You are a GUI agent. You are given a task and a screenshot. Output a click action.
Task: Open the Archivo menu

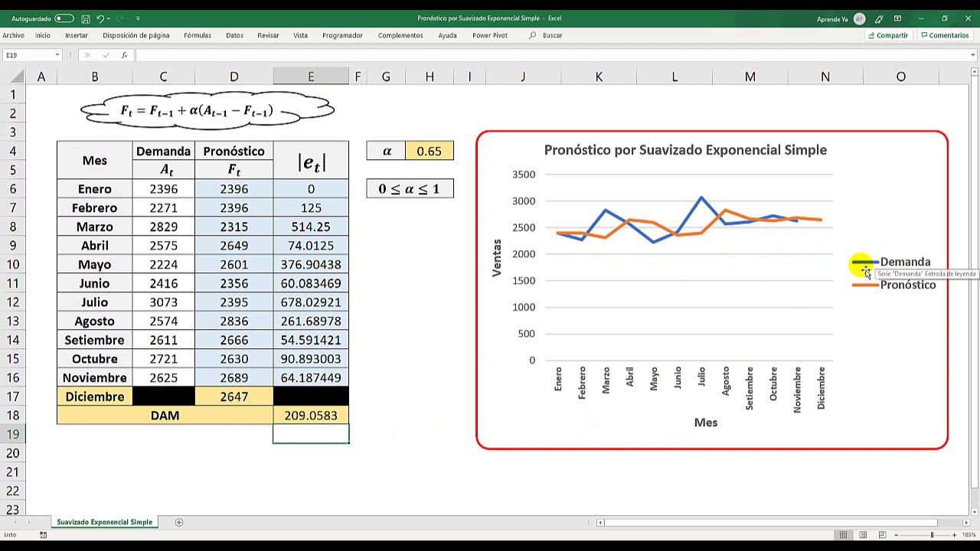(x=13, y=35)
